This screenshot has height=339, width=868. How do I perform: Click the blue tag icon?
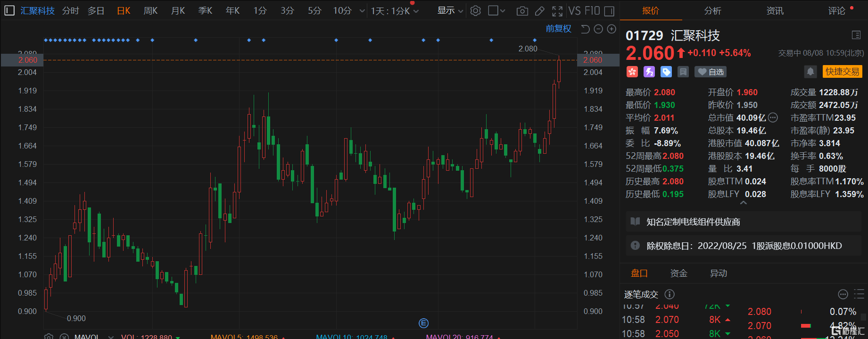click(x=666, y=72)
